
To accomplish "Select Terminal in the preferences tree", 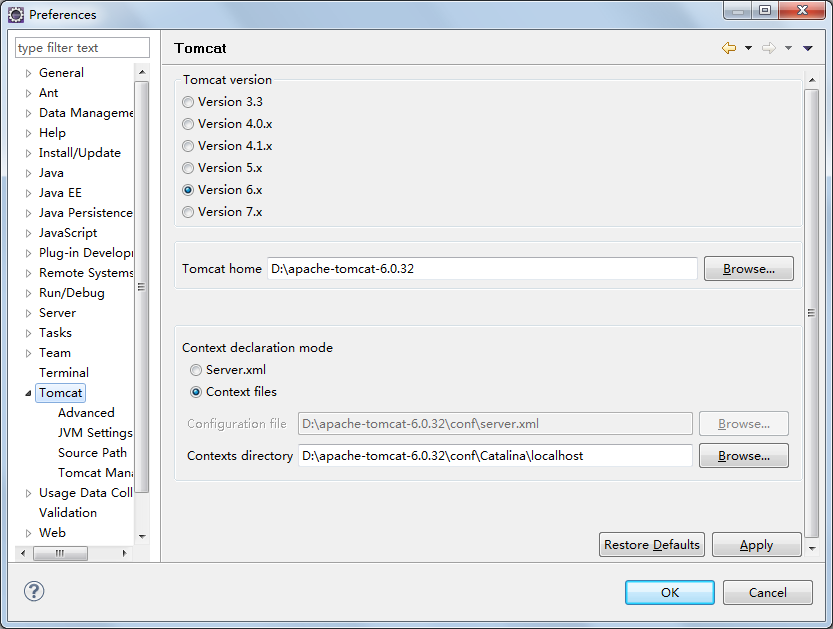I will pos(64,373).
